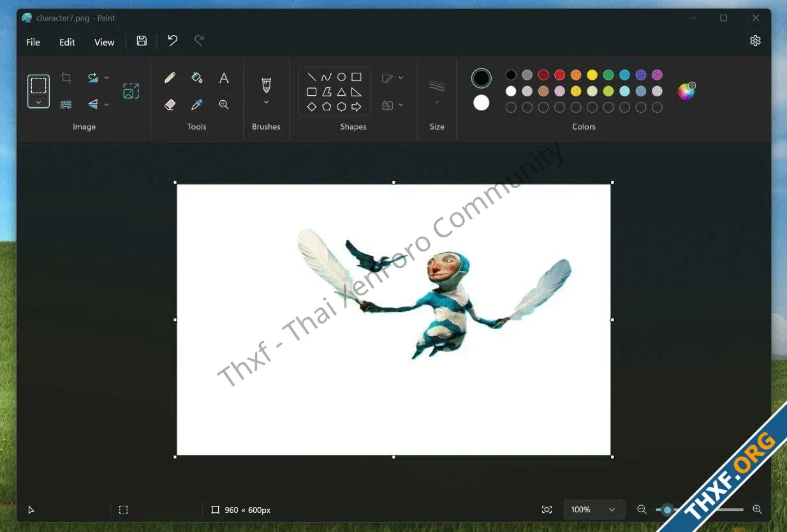Select the Right triangle shape
The width and height of the screenshot is (787, 532).
pos(357,92)
